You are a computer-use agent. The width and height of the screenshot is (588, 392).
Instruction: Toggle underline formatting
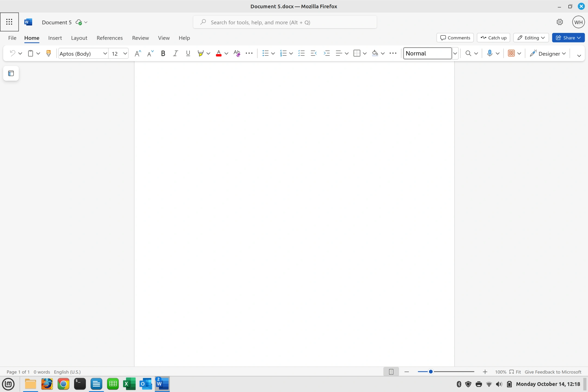pos(188,53)
